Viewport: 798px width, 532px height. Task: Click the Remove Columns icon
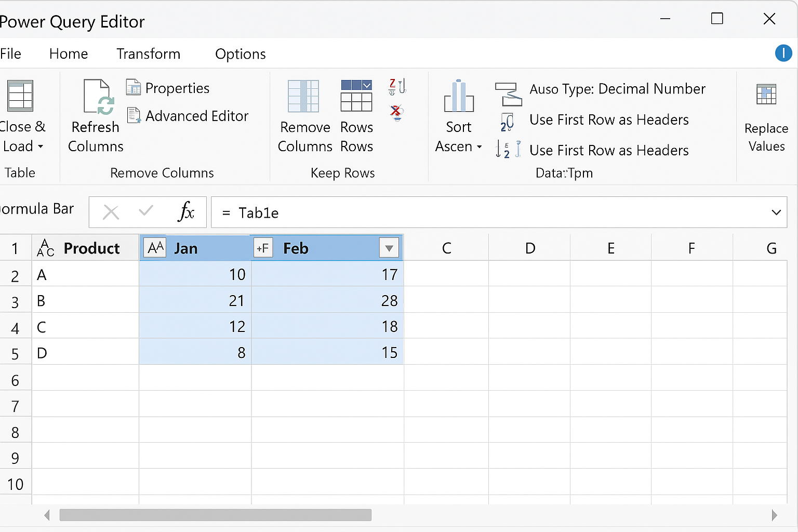[303, 96]
